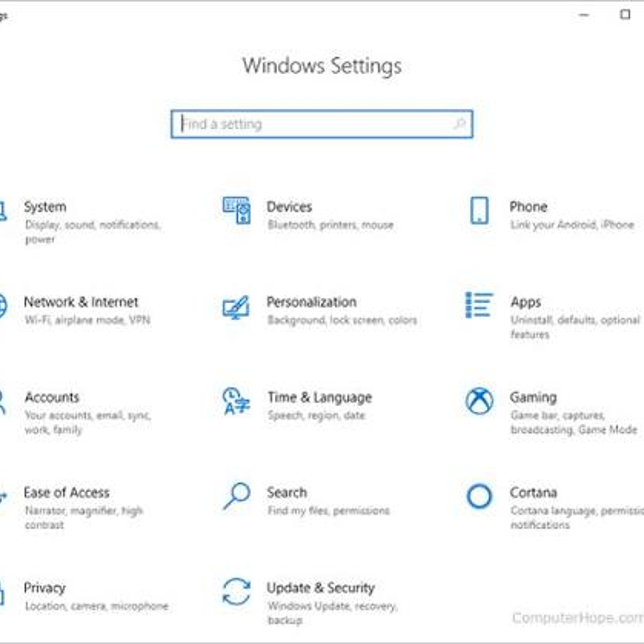Open the Cortana circle icon
This screenshot has height=644, width=644.
479,496
